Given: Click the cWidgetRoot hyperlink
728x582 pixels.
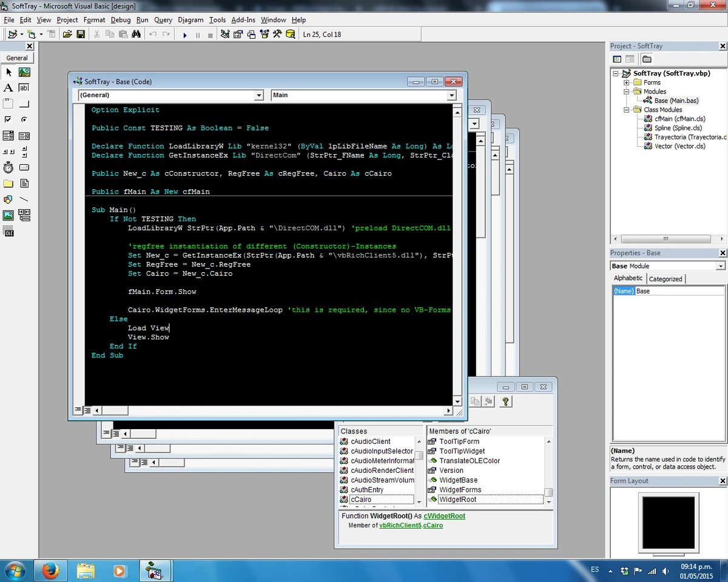Looking at the screenshot, I should (x=444, y=516).
